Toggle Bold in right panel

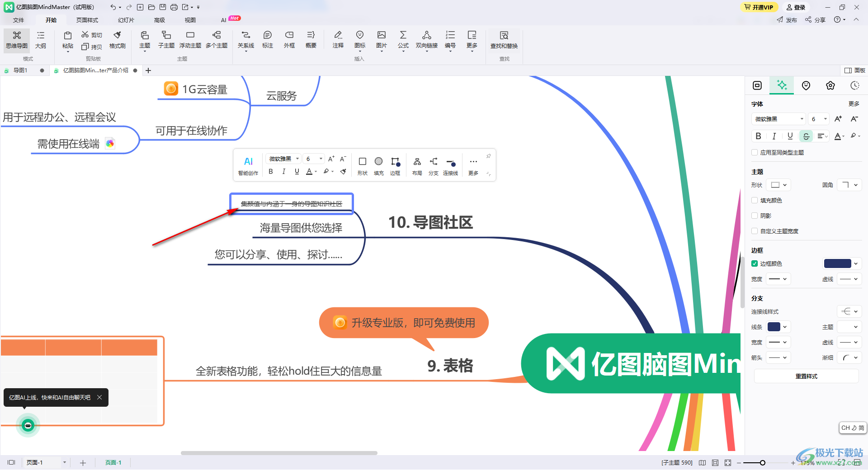coord(758,136)
